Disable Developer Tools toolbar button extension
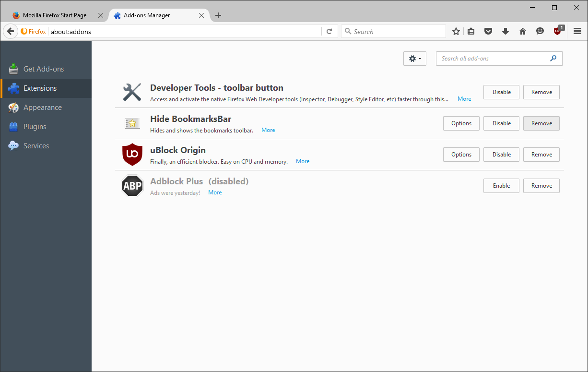 coord(501,92)
